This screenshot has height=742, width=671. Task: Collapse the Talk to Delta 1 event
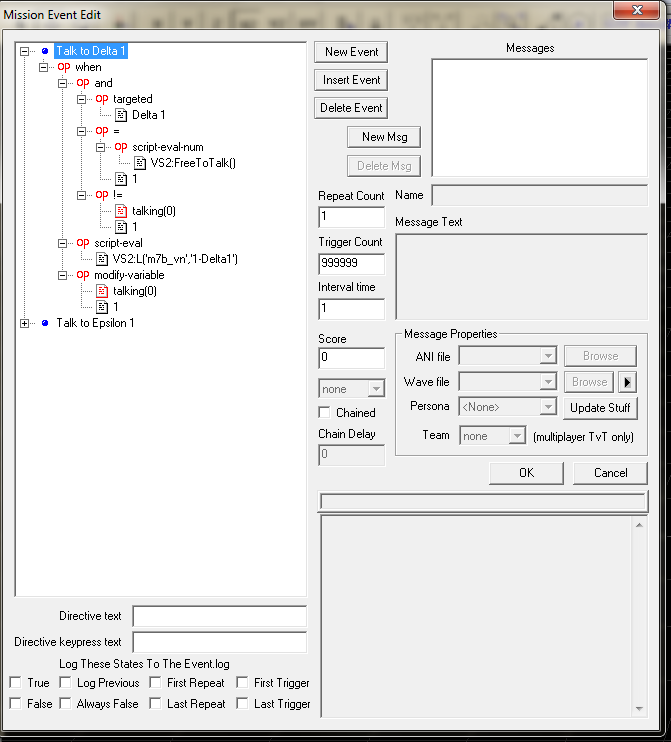(25, 51)
